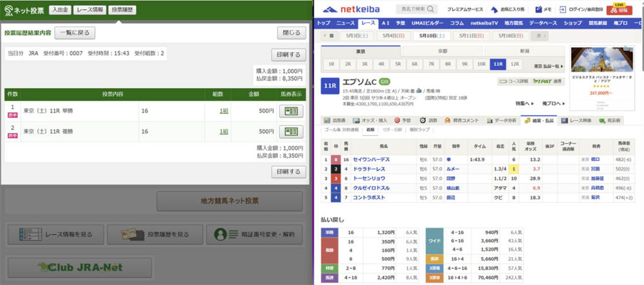Screen dimensions: 644x285
Task: Select race 12R
Action: click(514, 64)
